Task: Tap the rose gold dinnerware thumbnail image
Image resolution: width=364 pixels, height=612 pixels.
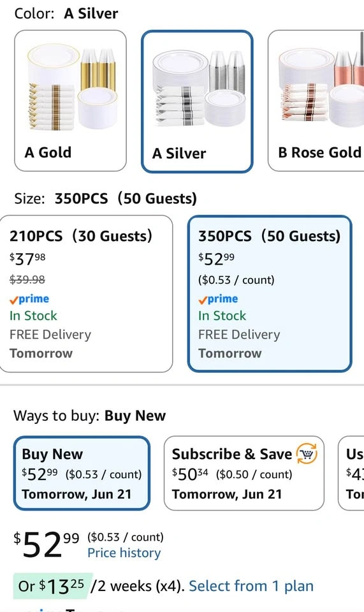Action: click(x=321, y=87)
